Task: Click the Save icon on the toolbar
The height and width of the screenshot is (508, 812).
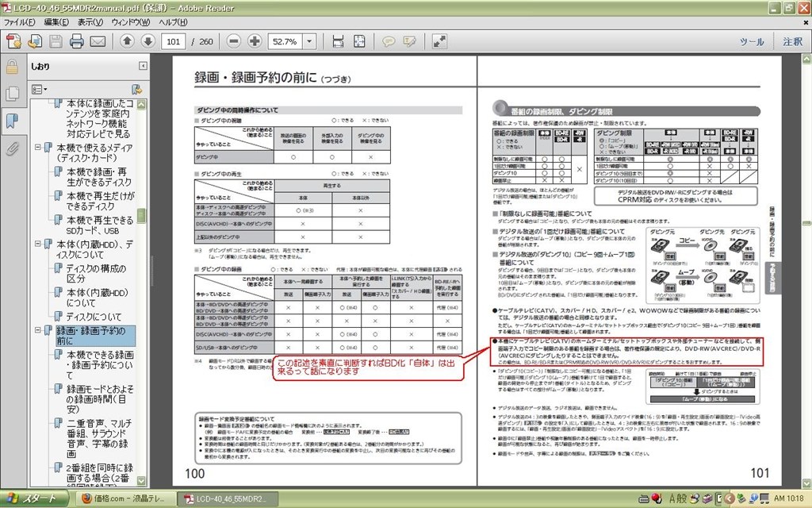Action: click(56, 41)
